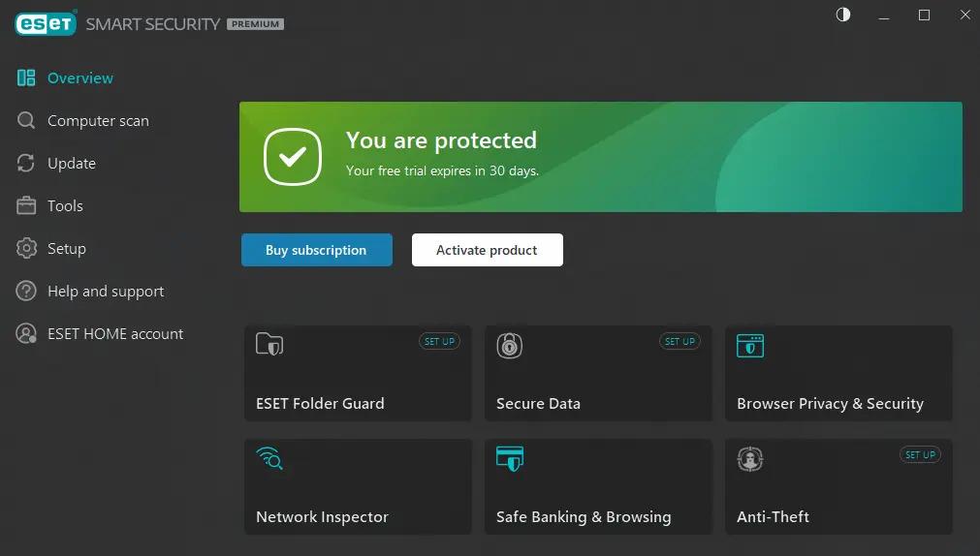Click the free trial expires text
The image size is (980, 556).
click(442, 170)
